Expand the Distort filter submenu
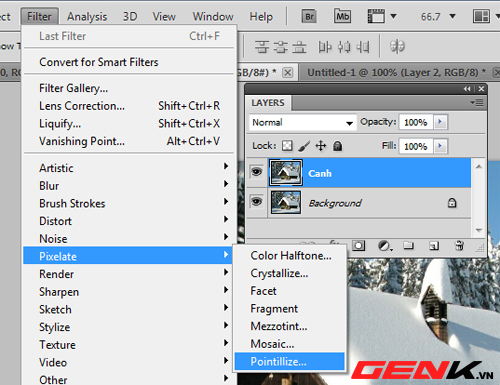Viewport: 500px width, 385px height. [x=127, y=221]
